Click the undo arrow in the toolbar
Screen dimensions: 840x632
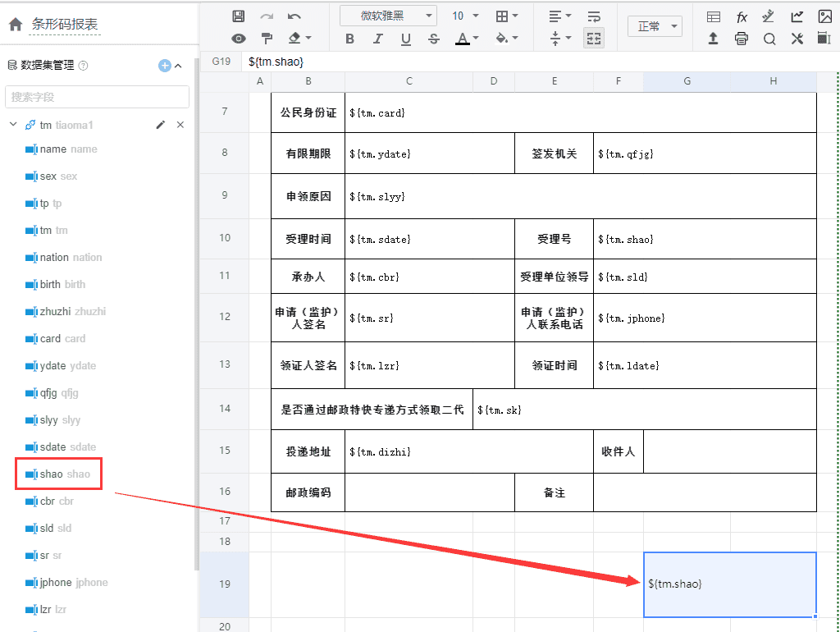pyautogui.click(x=294, y=16)
